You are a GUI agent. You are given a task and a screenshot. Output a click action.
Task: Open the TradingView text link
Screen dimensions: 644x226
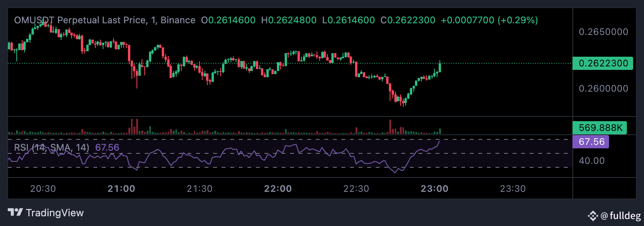click(x=55, y=213)
